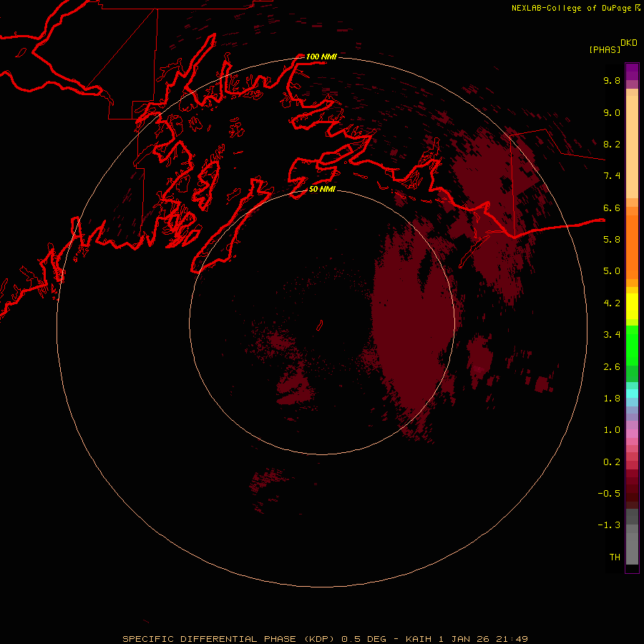The image size is (644, 644).
Task: Click the yellow color bar segment
Action: [x=632, y=306]
